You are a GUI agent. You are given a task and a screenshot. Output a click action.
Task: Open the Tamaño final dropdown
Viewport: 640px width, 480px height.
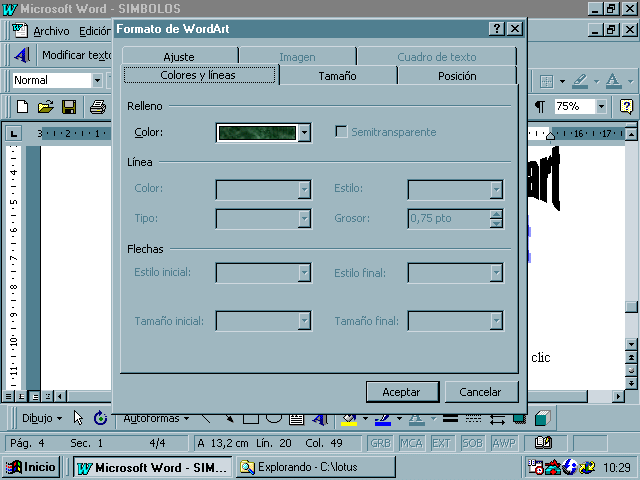tap(496, 321)
